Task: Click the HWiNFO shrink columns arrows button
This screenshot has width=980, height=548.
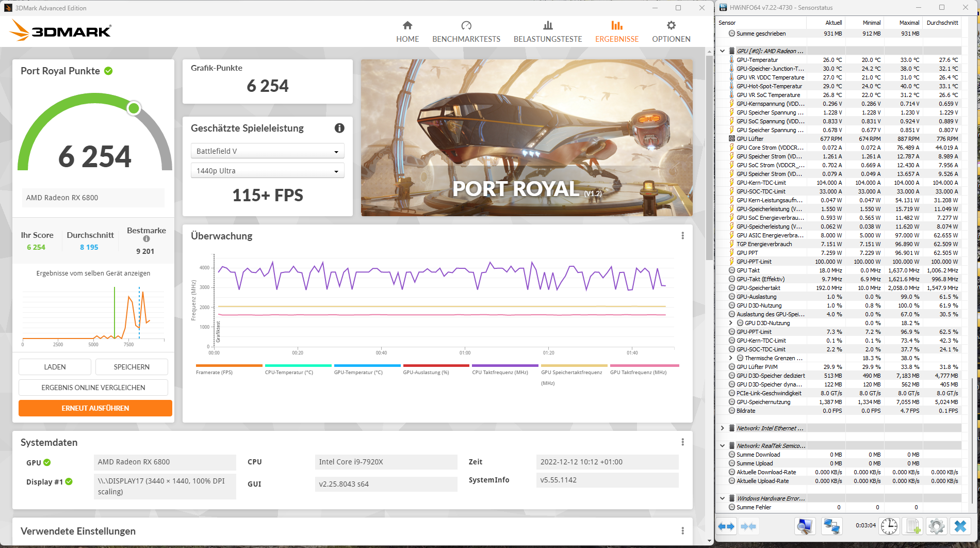Action: point(748,526)
